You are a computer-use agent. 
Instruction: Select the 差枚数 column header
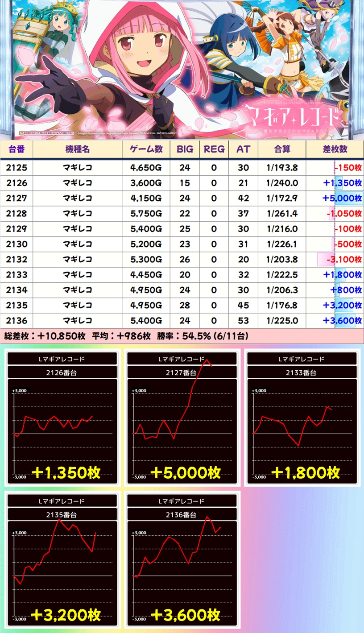(x=335, y=149)
